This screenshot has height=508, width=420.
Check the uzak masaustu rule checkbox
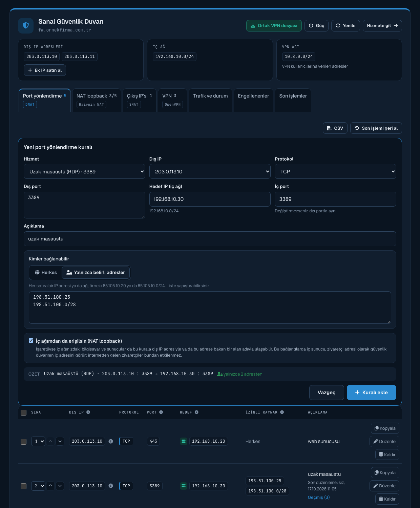[24, 486]
